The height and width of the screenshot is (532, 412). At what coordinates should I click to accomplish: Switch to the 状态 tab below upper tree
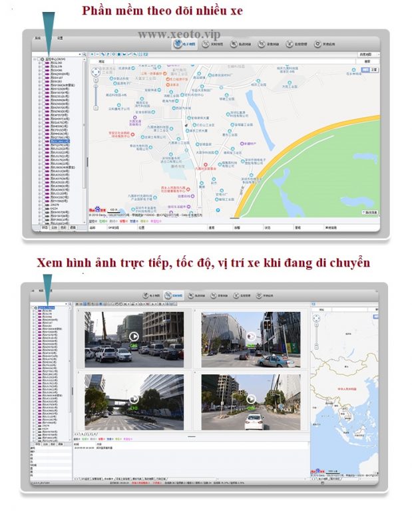(x=45, y=227)
